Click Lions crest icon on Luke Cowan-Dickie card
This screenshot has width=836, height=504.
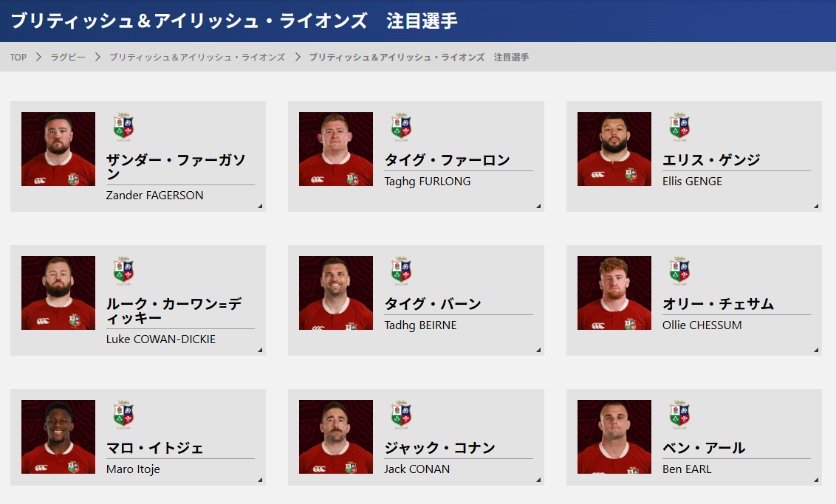pyautogui.click(x=123, y=271)
